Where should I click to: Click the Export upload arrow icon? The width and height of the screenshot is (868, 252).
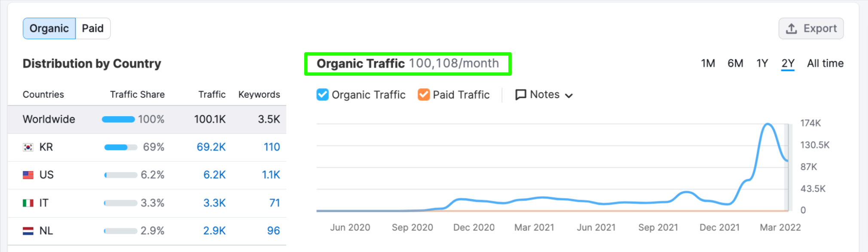point(791,28)
